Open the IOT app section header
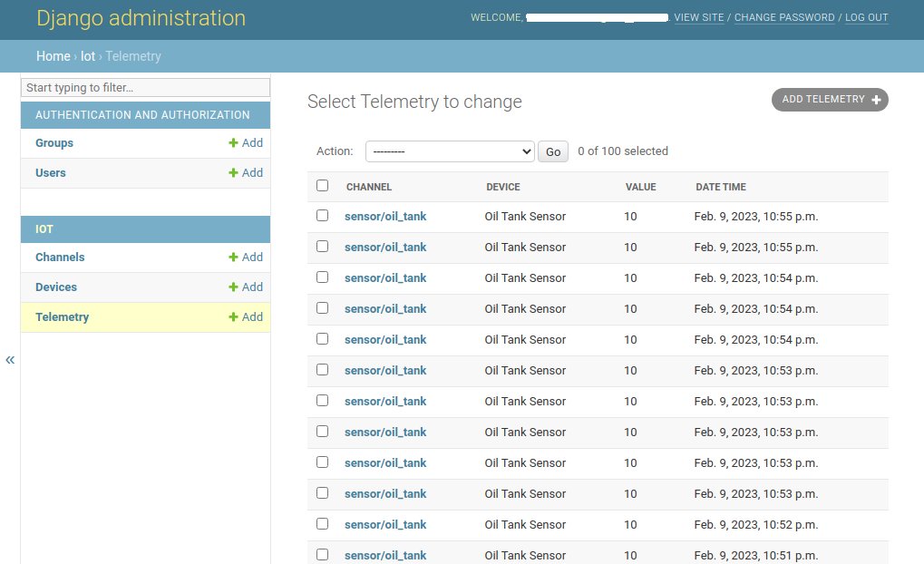This screenshot has height=564, width=924. [x=44, y=229]
